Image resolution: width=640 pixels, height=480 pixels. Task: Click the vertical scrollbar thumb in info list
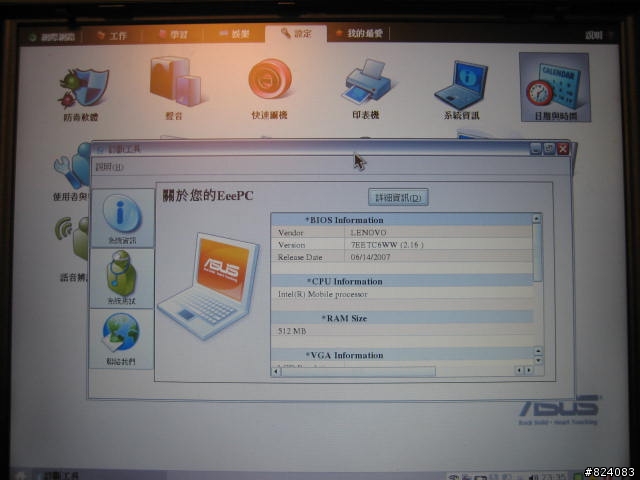click(537, 252)
